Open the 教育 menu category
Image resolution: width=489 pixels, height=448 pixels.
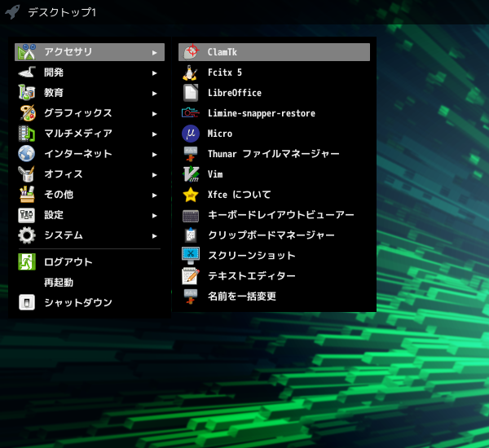[x=90, y=93]
